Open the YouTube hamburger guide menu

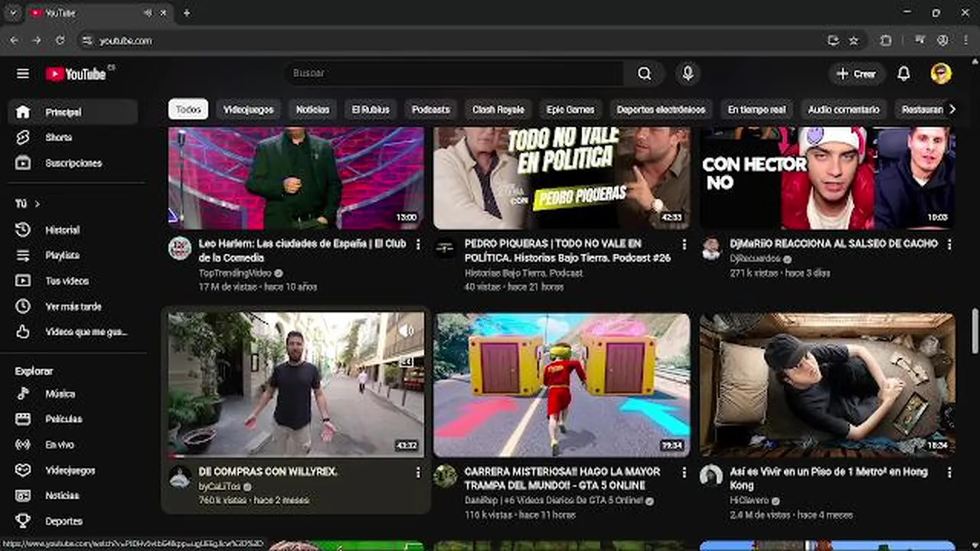(23, 73)
